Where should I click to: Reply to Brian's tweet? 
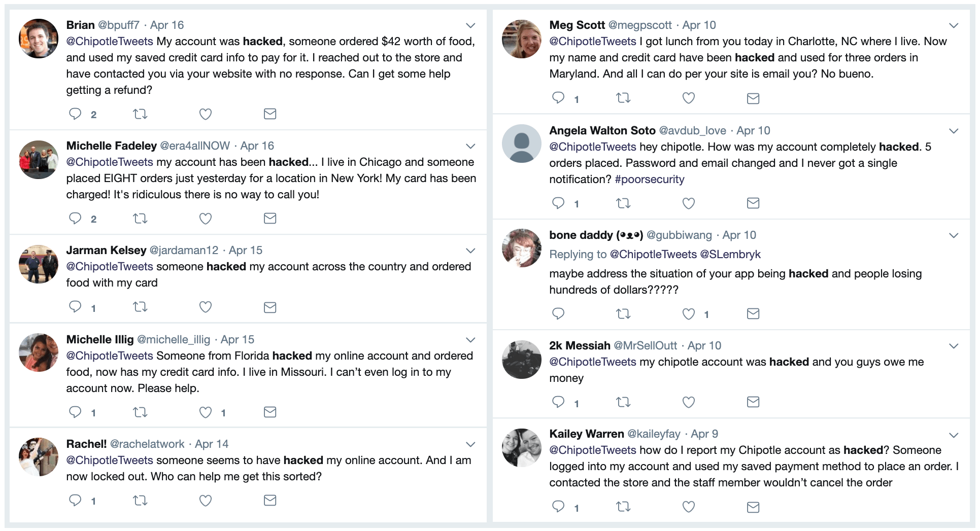(x=75, y=114)
